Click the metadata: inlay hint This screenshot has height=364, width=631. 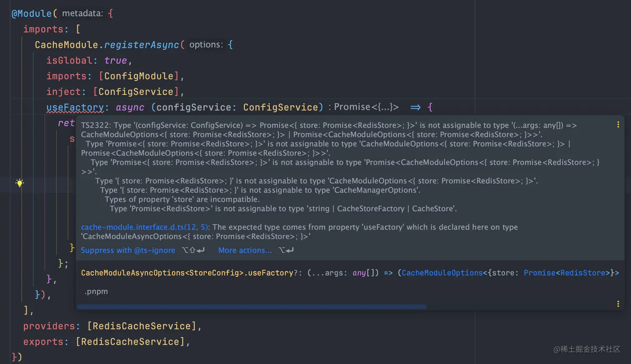click(82, 13)
